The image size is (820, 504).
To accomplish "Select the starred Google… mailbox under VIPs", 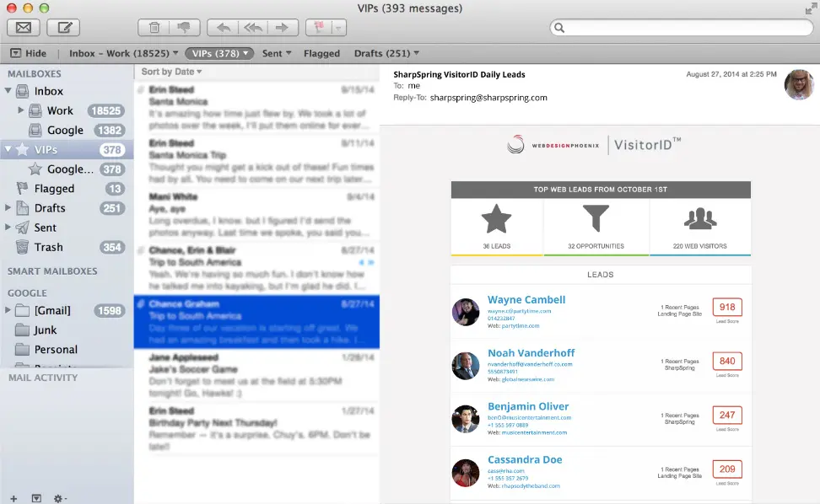I will point(67,169).
